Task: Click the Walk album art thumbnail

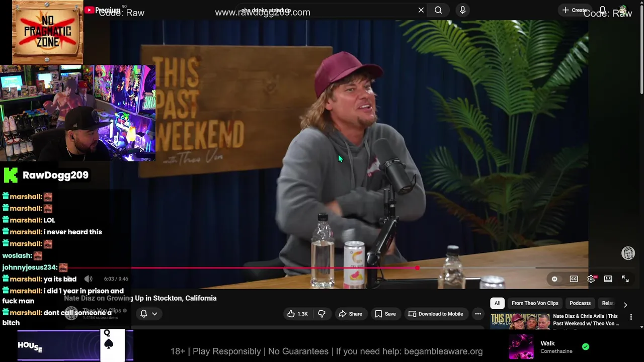Action: (x=521, y=347)
